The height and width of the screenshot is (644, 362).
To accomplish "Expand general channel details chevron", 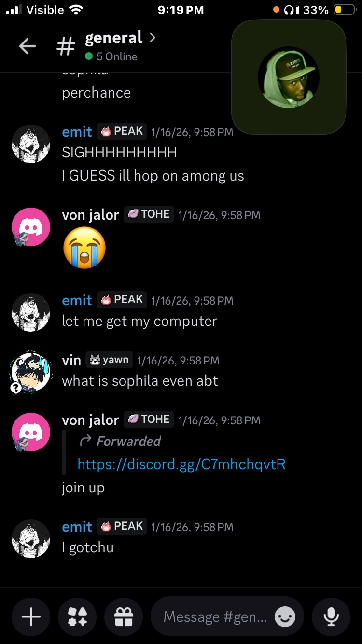I will [x=153, y=37].
